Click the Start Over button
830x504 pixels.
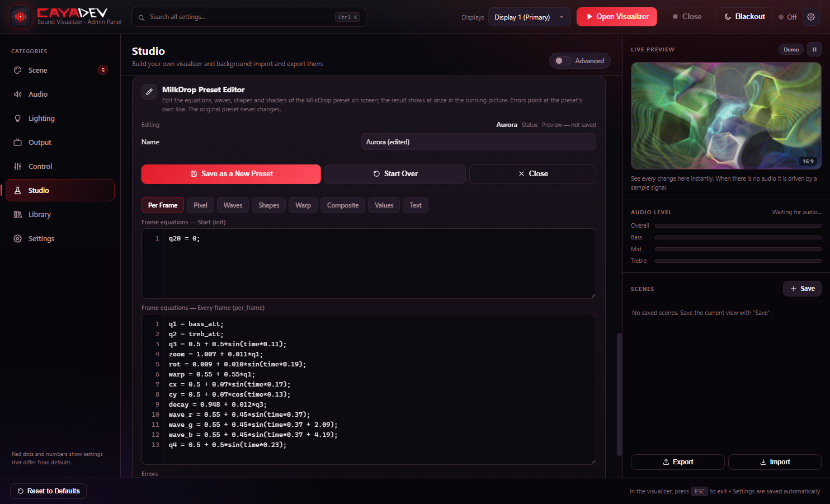395,174
